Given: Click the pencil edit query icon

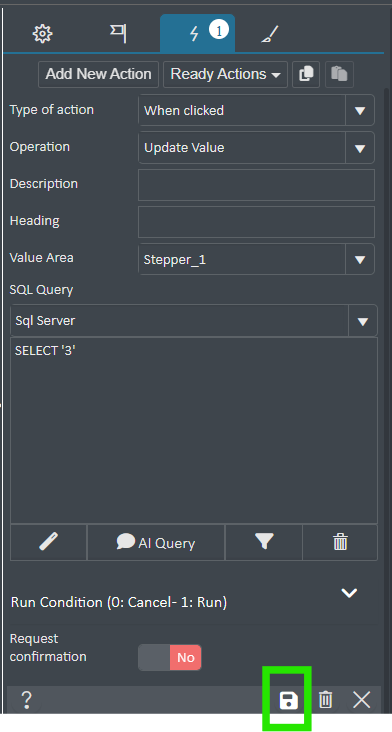Looking at the screenshot, I should [x=49, y=542].
